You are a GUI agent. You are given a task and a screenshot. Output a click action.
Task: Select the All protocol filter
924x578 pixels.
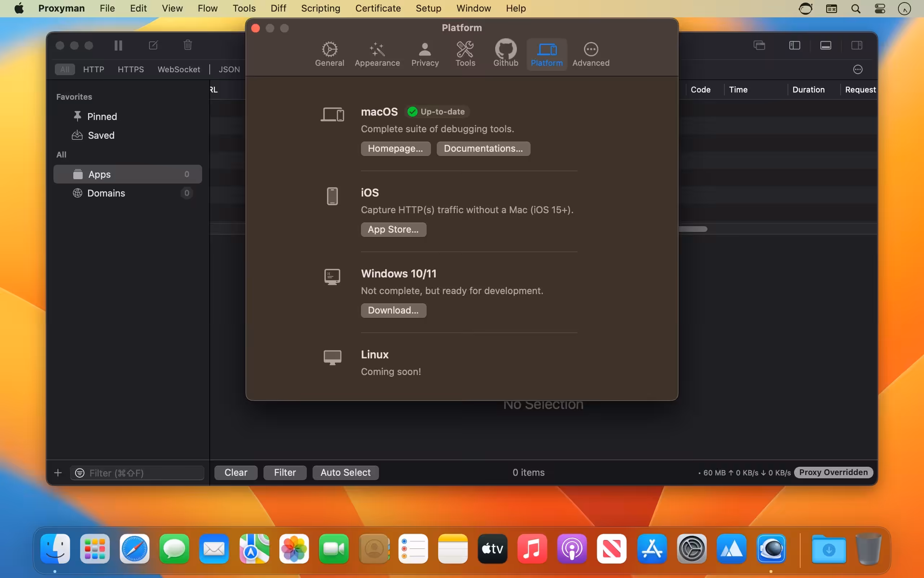[x=65, y=69]
